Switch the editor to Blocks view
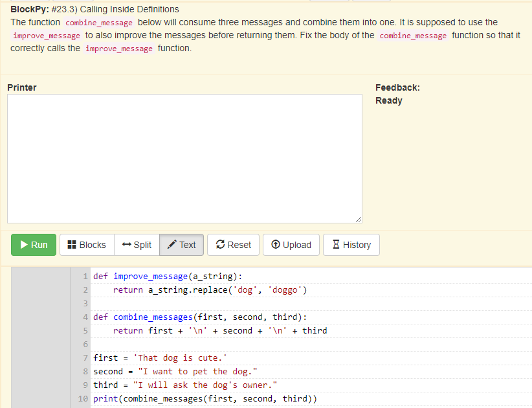Viewport: 532px width, 408px height. point(86,245)
